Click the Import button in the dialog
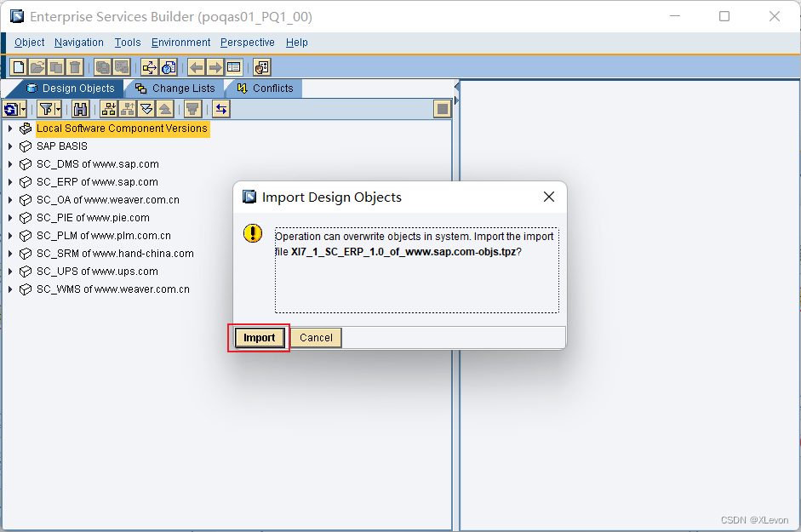Image resolution: width=801 pixels, height=532 pixels. [259, 338]
